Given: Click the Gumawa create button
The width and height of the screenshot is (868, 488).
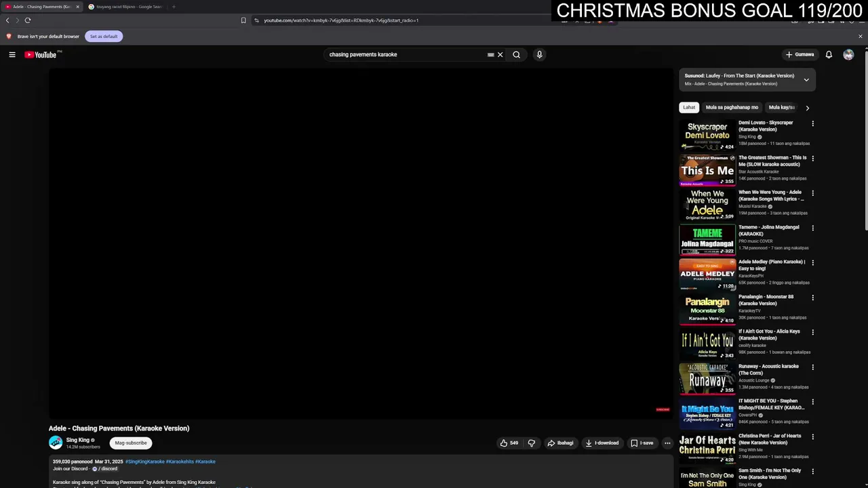Looking at the screenshot, I should pos(800,54).
